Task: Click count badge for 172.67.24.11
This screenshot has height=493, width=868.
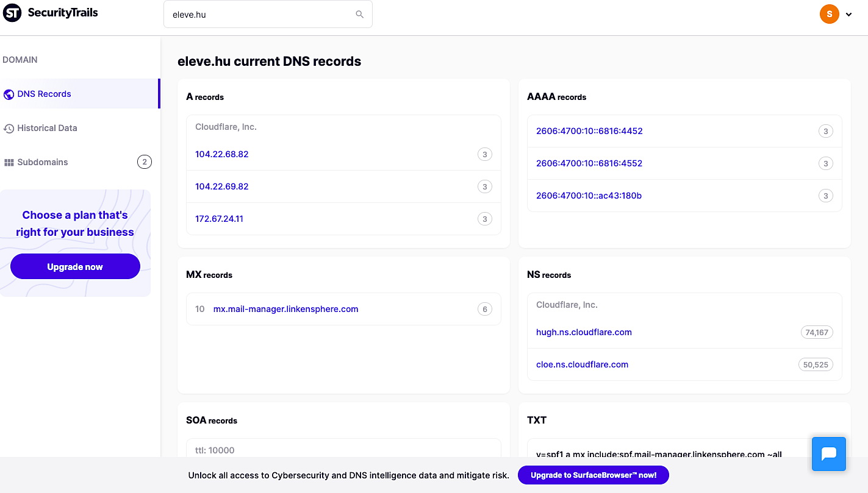Action: tap(485, 219)
